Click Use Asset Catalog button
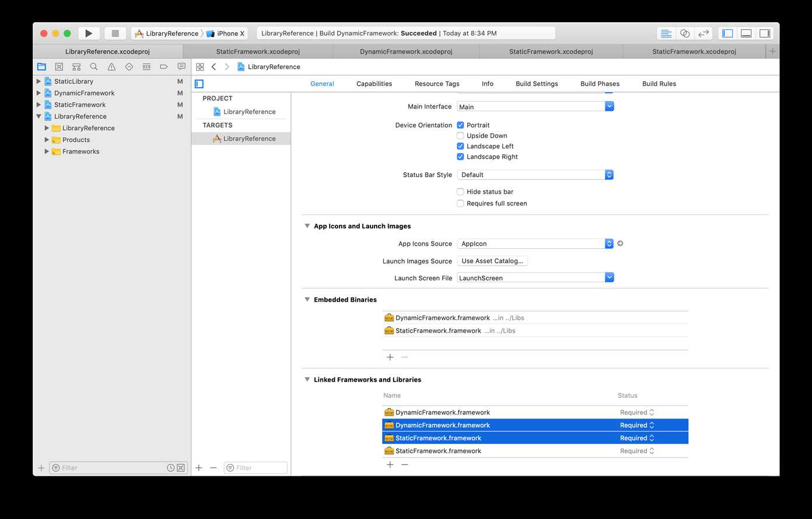Viewport: 812px width, 519px height. click(492, 261)
